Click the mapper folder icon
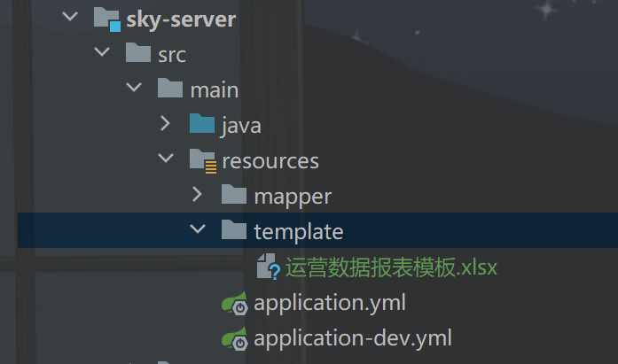The image size is (618, 364). pos(234,194)
